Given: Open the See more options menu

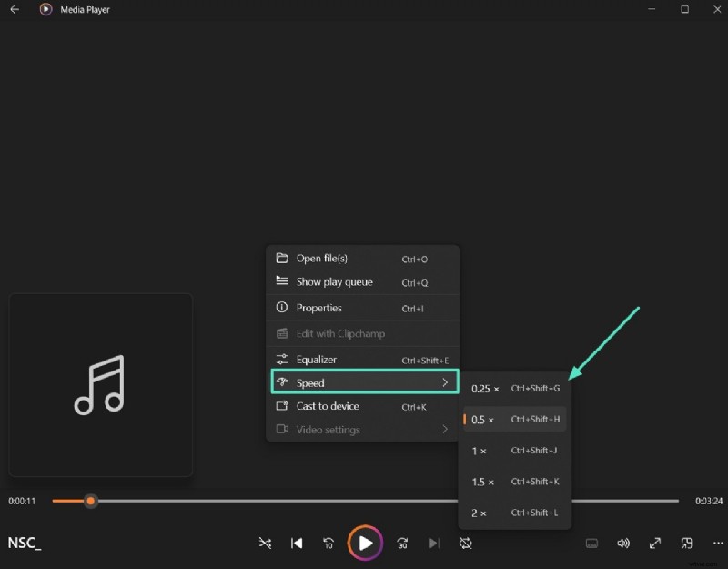Looking at the screenshot, I should (x=717, y=543).
